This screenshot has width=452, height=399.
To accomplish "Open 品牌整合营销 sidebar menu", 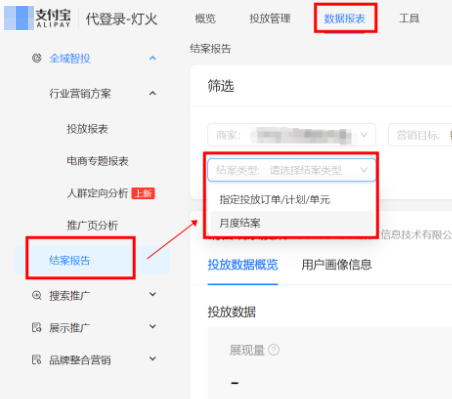I will 80,360.
